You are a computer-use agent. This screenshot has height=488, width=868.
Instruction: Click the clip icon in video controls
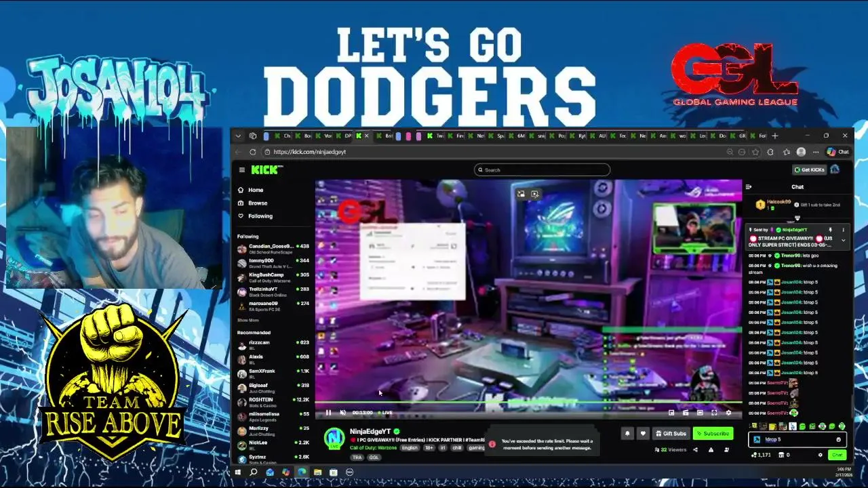[686, 412]
